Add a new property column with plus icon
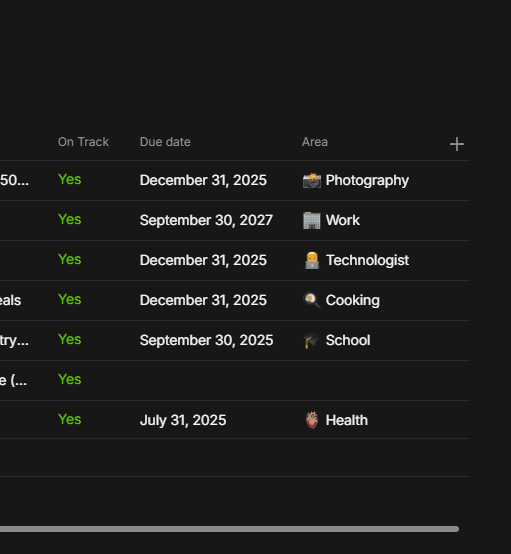511x554 pixels. tap(457, 144)
